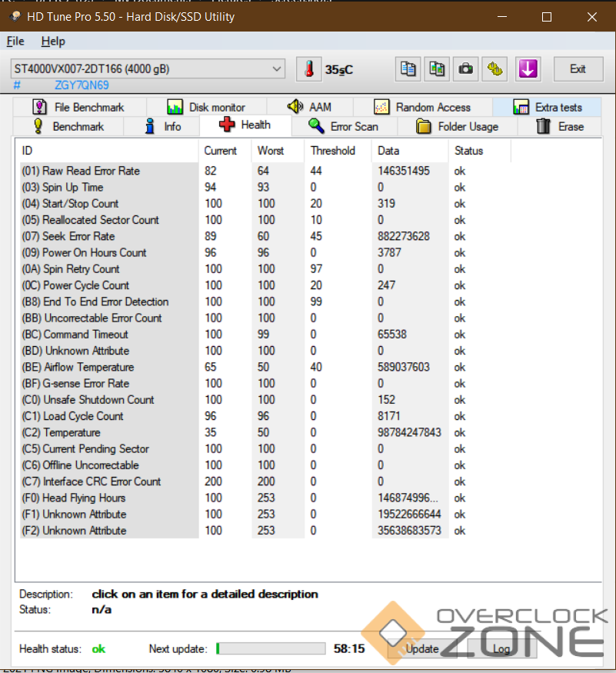Viewport: 616px width, 673px height.
Task: Click the copy text to clipboard icon
Action: (408, 69)
